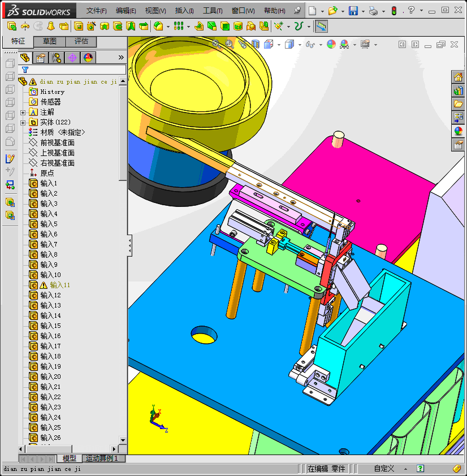
Task: Click the Zoom to Area icon
Action: [x=229, y=44]
